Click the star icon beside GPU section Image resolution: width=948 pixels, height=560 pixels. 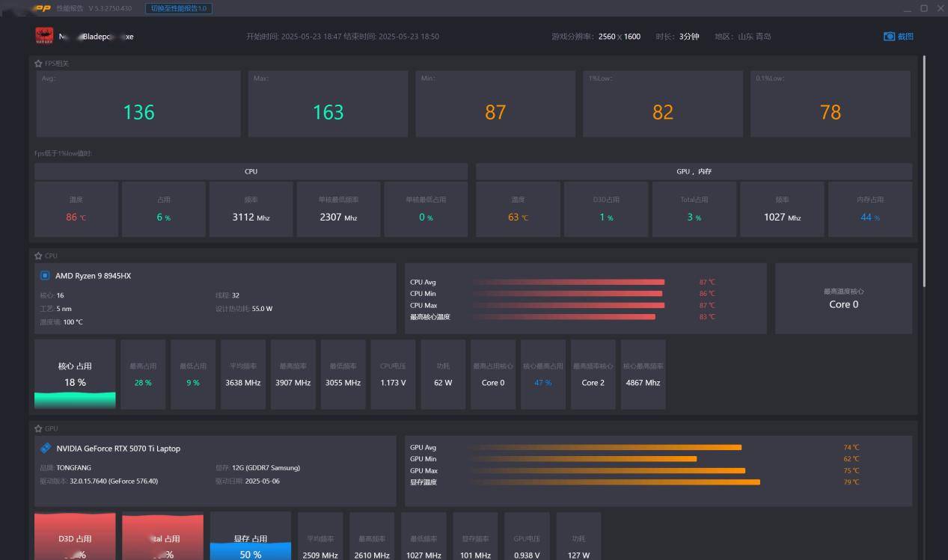(38, 428)
